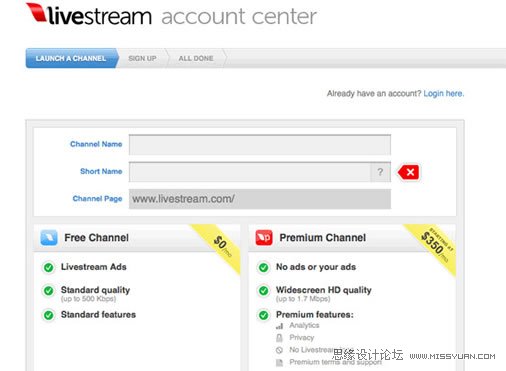Select the Launch a Channel step tab
This screenshot has width=506, height=371.
point(72,58)
